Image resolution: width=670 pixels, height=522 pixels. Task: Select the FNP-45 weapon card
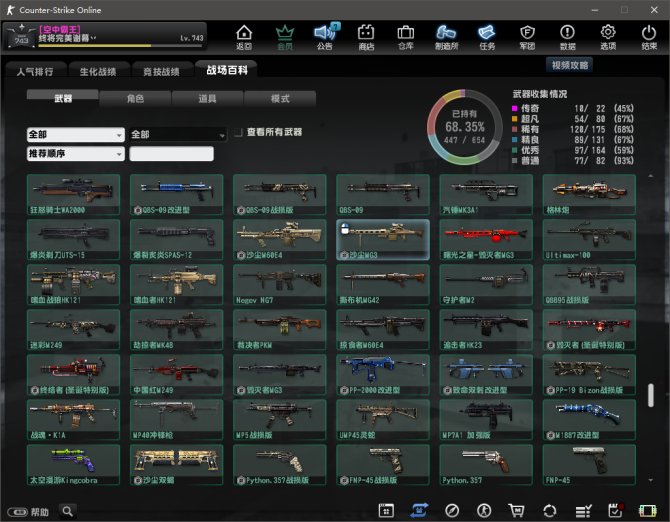589,465
